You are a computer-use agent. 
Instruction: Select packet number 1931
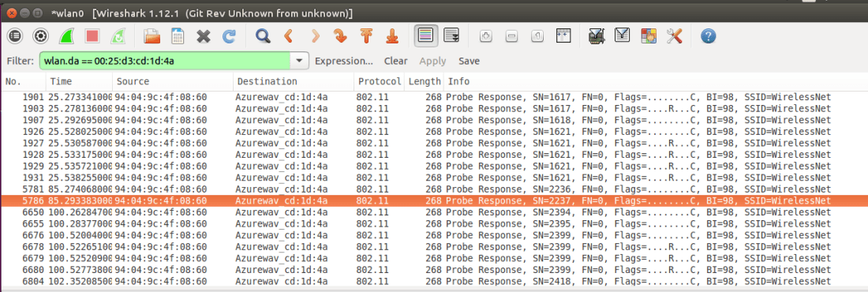(434, 178)
